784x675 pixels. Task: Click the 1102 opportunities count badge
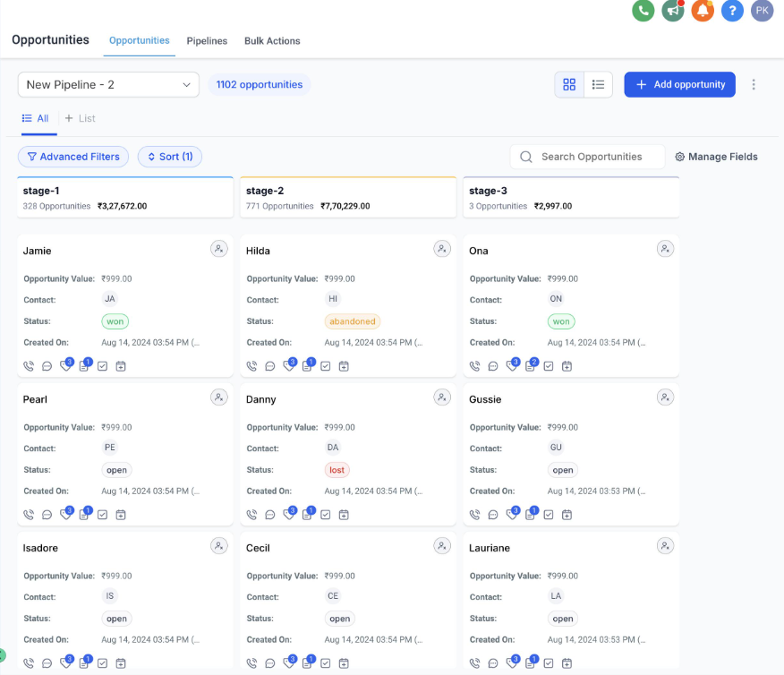pyautogui.click(x=260, y=84)
